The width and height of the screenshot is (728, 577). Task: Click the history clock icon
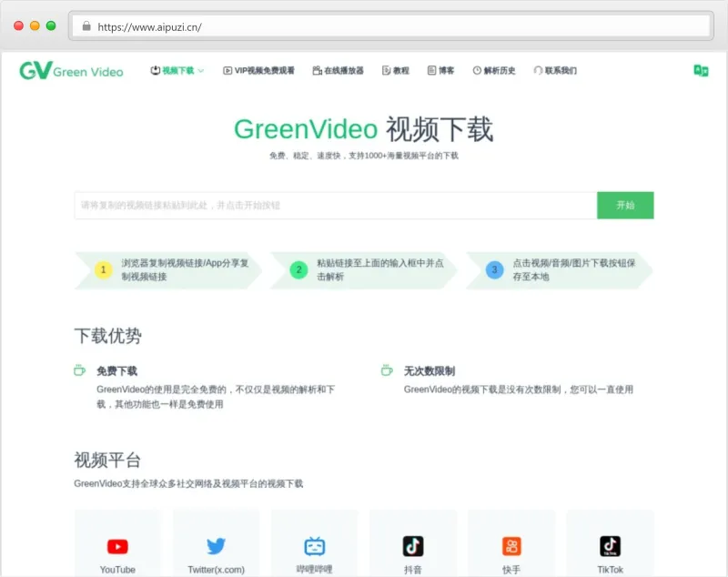(x=477, y=71)
